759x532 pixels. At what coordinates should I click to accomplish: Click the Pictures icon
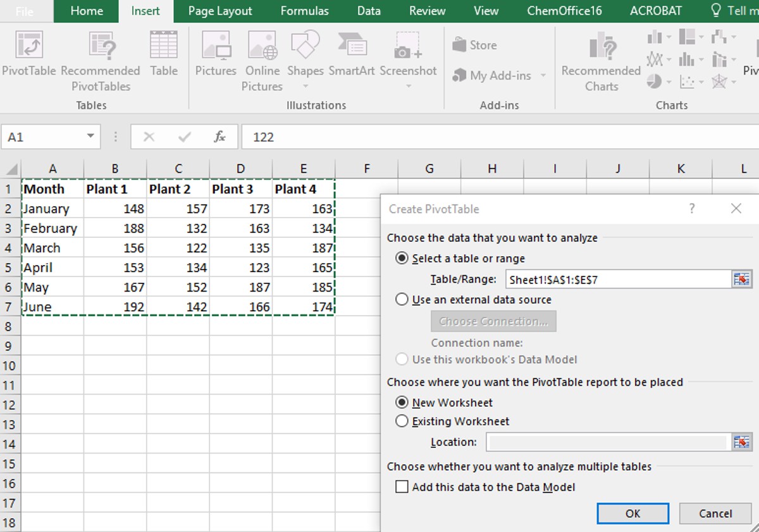click(x=216, y=46)
